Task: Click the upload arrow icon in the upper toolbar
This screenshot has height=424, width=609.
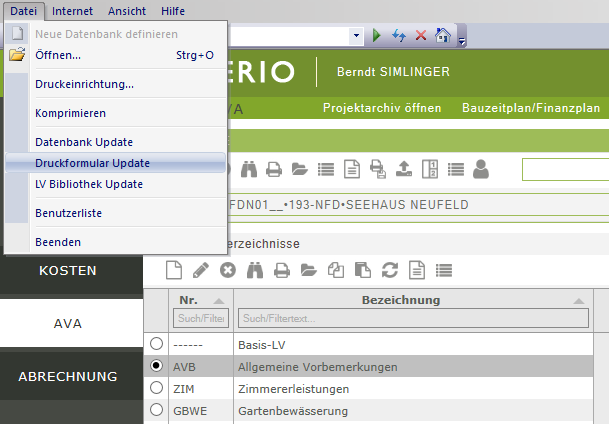Action: point(404,169)
